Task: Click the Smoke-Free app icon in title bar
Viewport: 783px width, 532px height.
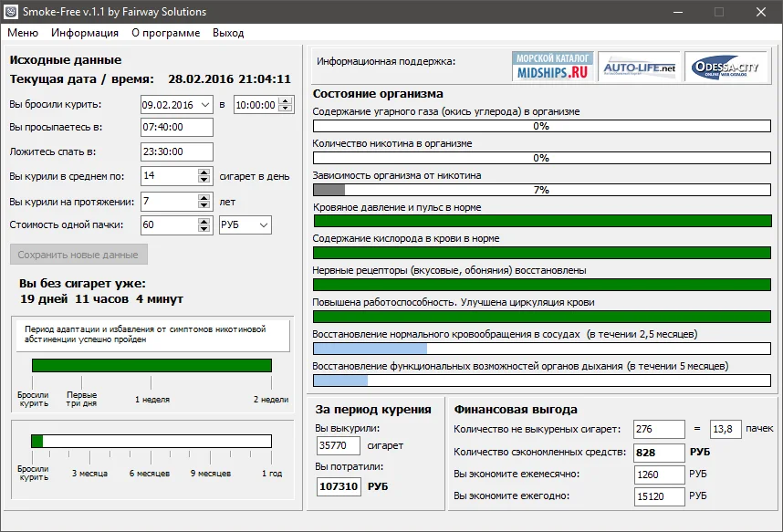Action: tap(12, 12)
